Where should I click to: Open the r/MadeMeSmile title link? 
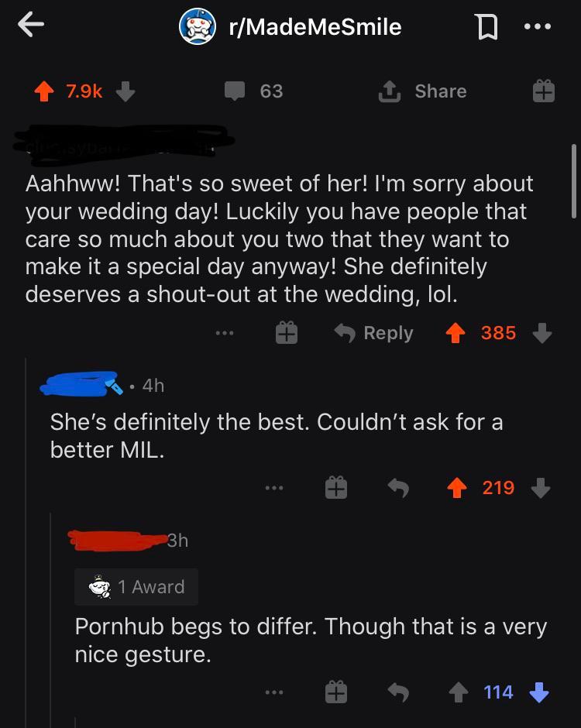click(x=315, y=27)
